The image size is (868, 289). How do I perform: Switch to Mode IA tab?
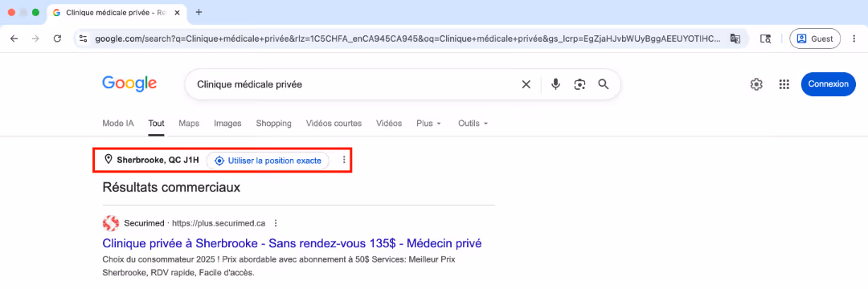118,123
